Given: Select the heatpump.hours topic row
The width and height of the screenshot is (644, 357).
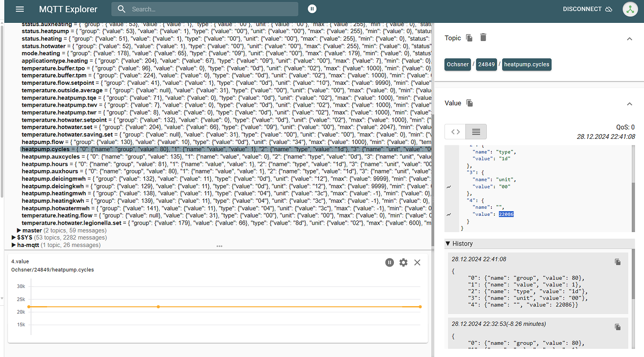Looking at the screenshot, I should pyautogui.click(x=226, y=164).
